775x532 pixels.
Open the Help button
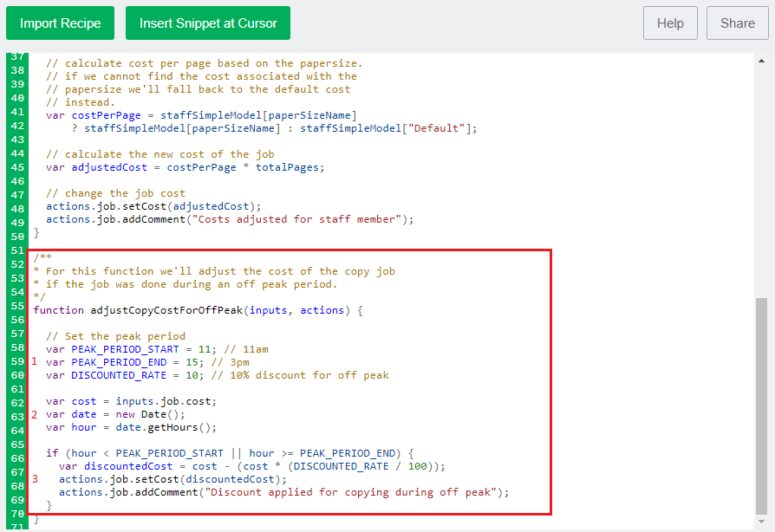(670, 23)
